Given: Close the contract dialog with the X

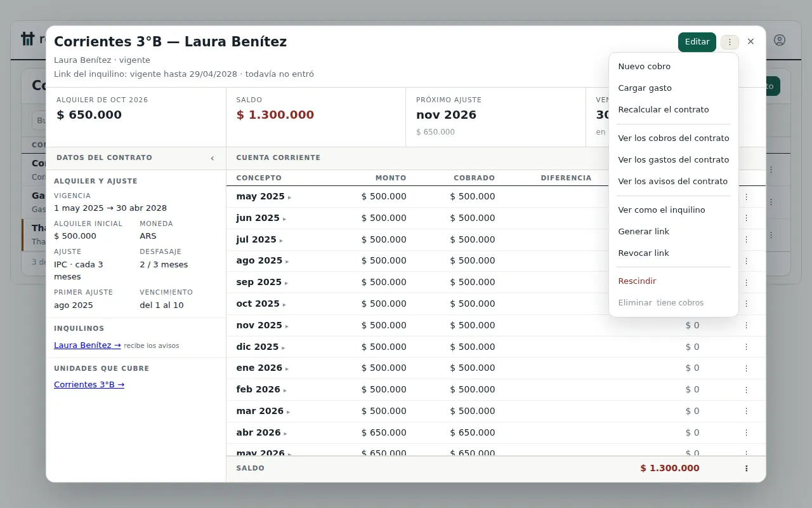Looking at the screenshot, I should point(750,42).
